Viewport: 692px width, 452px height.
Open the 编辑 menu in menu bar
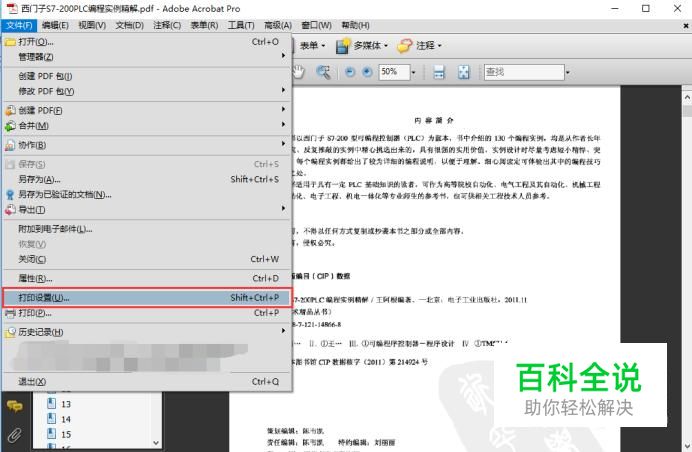[x=55, y=25]
